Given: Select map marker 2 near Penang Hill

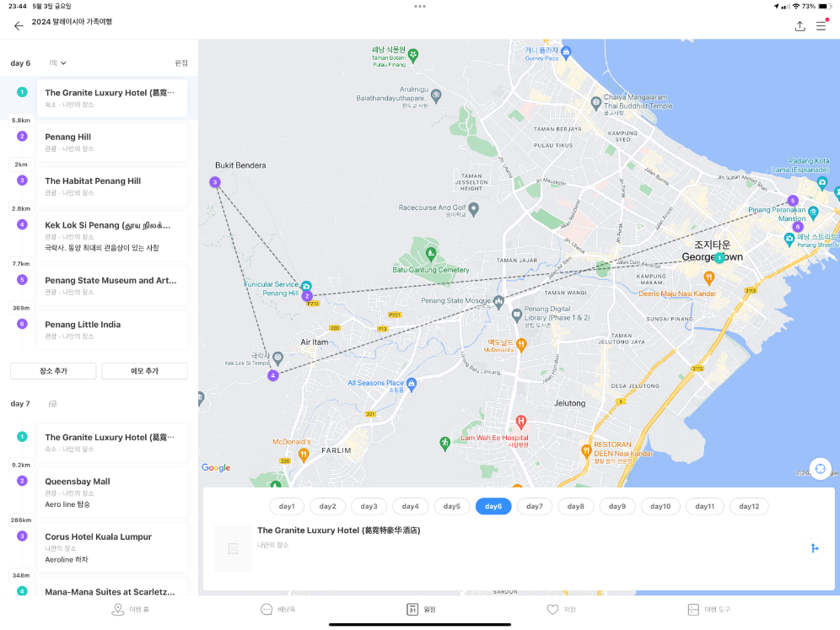Looking at the screenshot, I should (307, 296).
